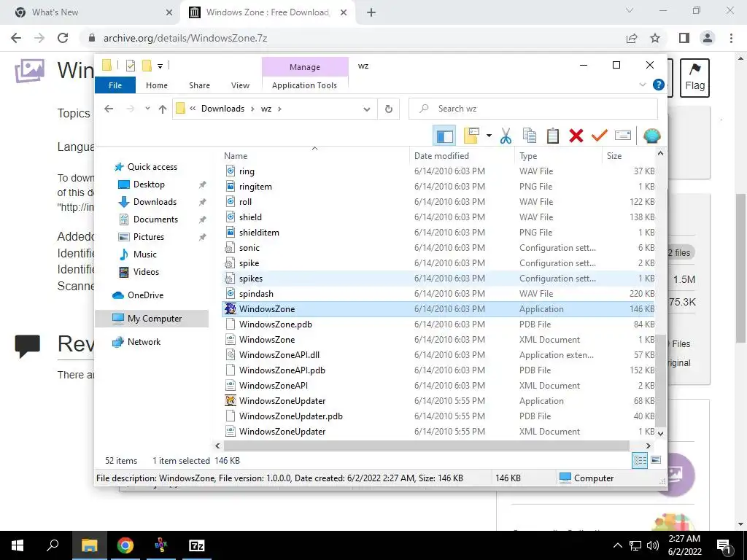Select the WindowsZoneUpdater application file
Image resolution: width=747 pixels, height=560 pixels.
pyautogui.click(x=438, y=401)
